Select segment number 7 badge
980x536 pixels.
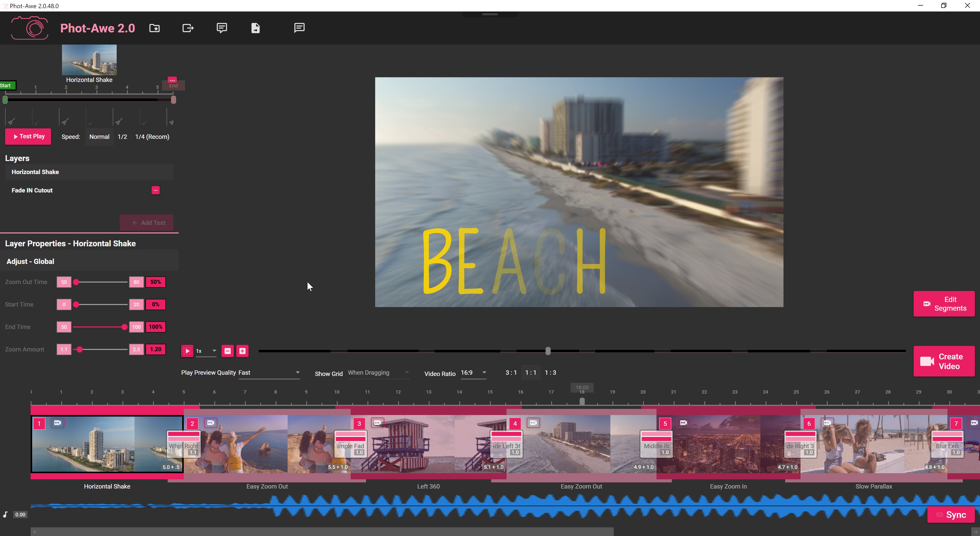pos(956,423)
